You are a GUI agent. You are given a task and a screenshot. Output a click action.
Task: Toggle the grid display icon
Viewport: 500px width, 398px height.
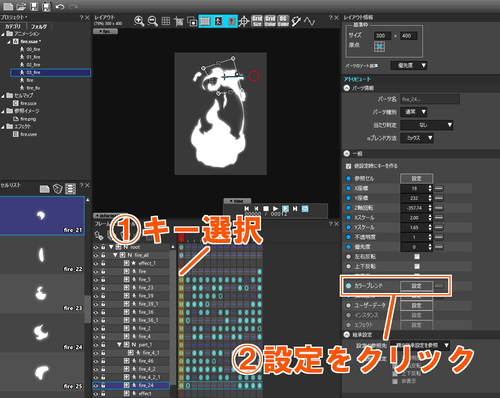click(x=166, y=21)
